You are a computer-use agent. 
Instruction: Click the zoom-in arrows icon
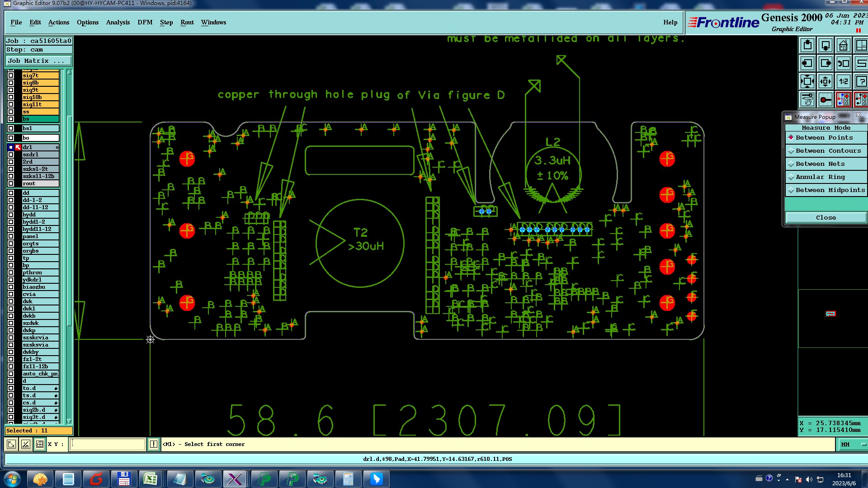click(x=807, y=81)
